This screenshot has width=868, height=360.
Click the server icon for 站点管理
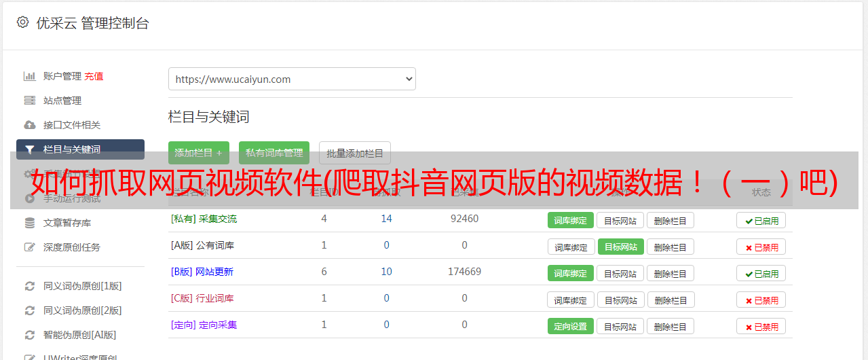29,101
